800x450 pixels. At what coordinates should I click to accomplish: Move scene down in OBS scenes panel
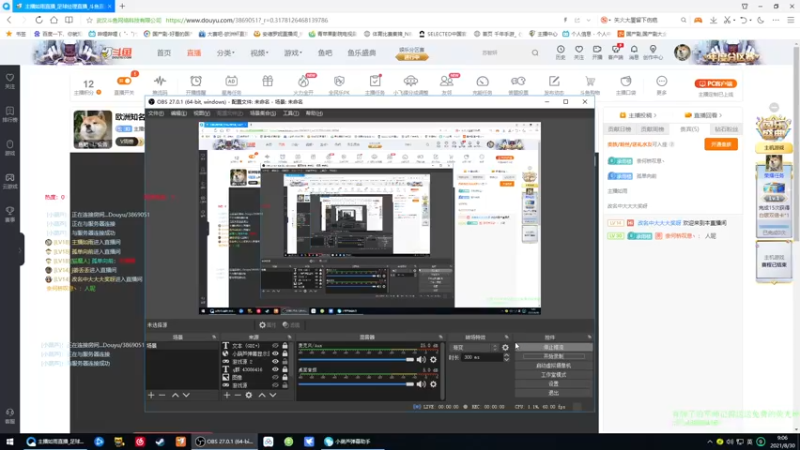tap(186, 395)
